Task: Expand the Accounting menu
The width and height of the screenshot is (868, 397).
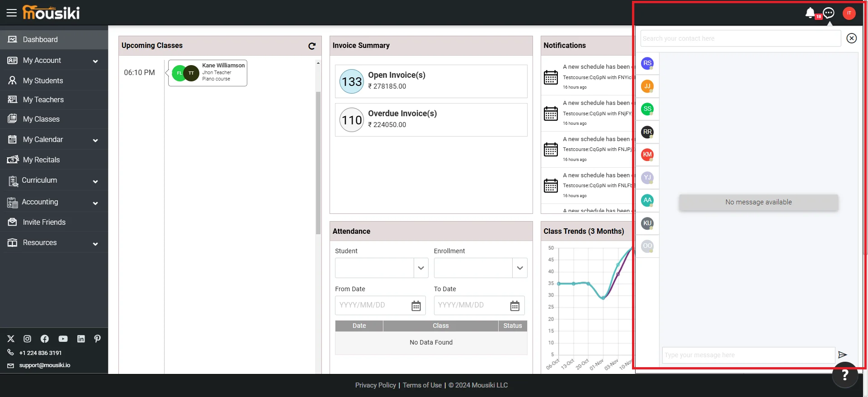Action: [x=54, y=202]
